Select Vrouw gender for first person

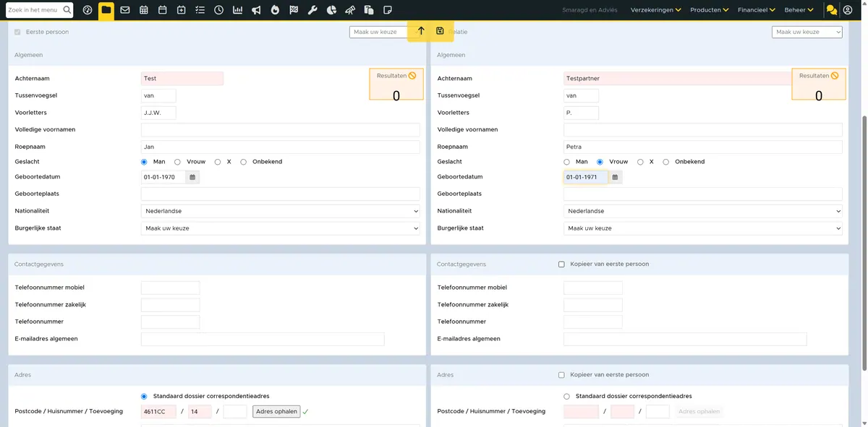pyautogui.click(x=178, y=162)
